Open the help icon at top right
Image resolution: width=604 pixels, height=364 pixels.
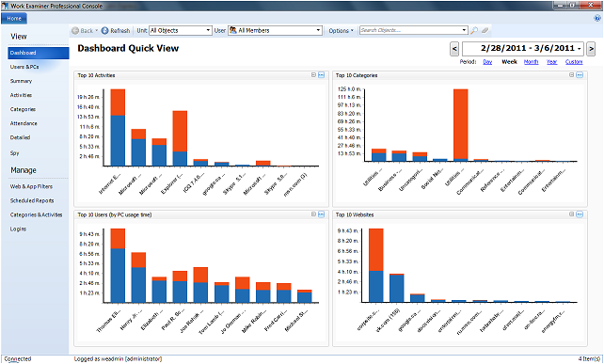pyautogui.click(x=597, y=18)
